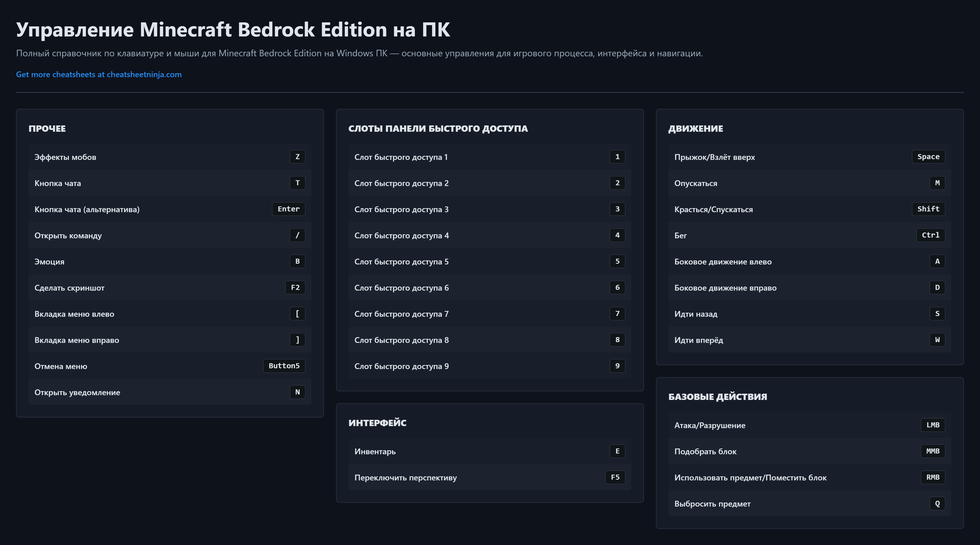980x545 pixels.
Task: Select the MMB pick block badge
Action: pyautogui.click(x=932, y=451)
